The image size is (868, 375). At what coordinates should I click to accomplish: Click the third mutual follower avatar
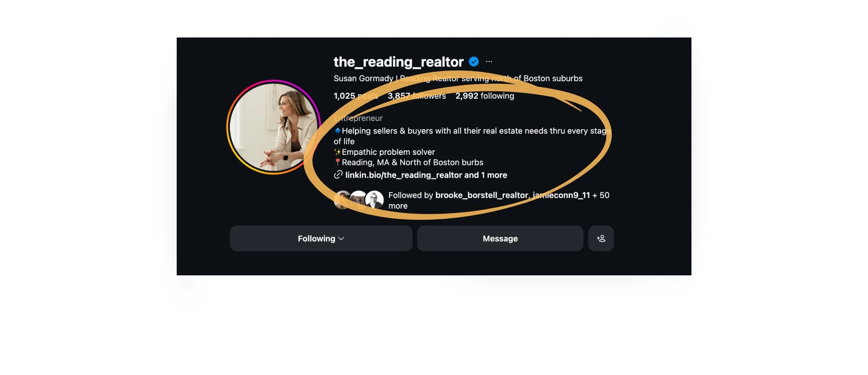point(374,200)
